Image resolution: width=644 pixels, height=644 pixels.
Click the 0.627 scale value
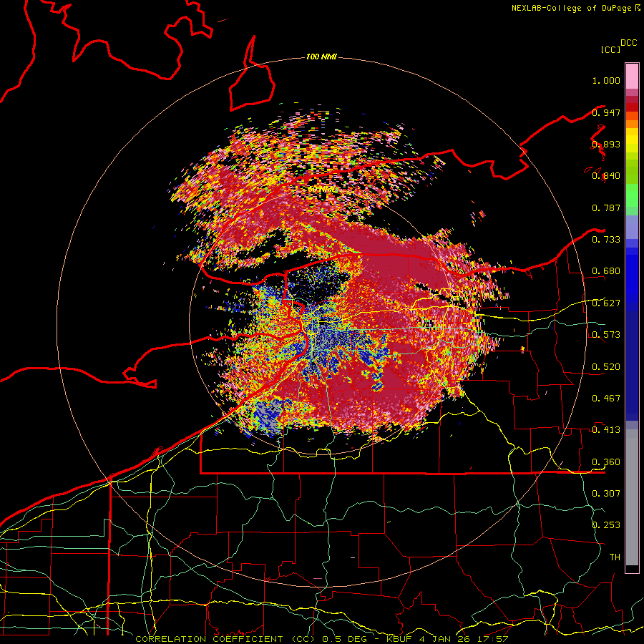click(606, 303)
